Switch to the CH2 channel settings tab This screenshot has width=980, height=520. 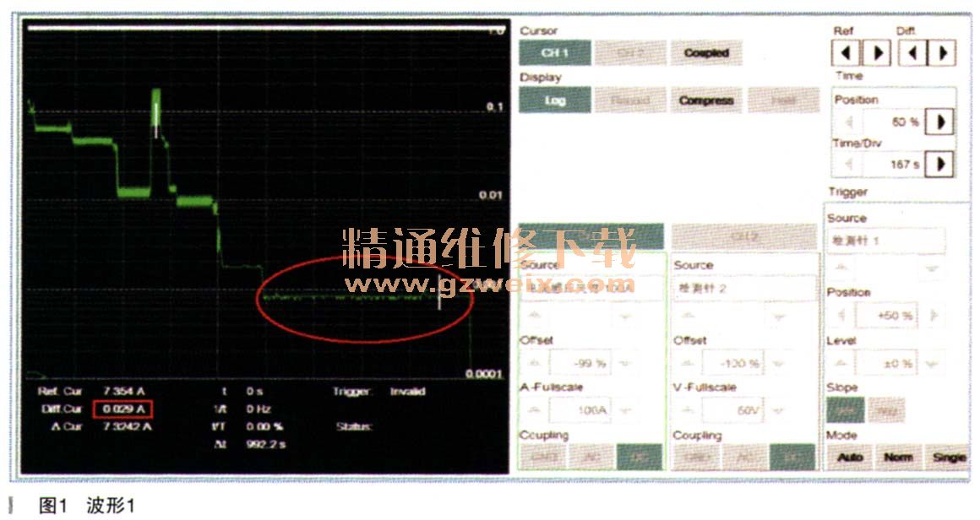[x=744, y=236]
